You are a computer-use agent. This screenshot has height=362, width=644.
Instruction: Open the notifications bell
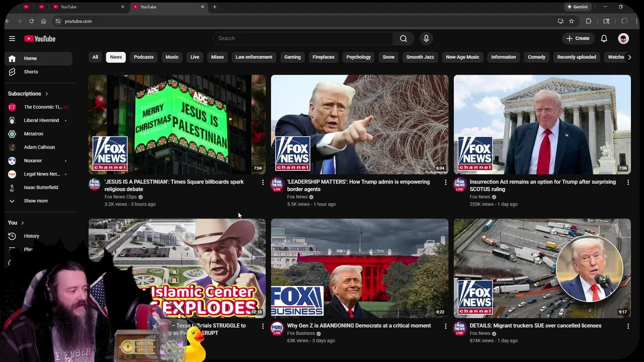[x=604, y=39]
